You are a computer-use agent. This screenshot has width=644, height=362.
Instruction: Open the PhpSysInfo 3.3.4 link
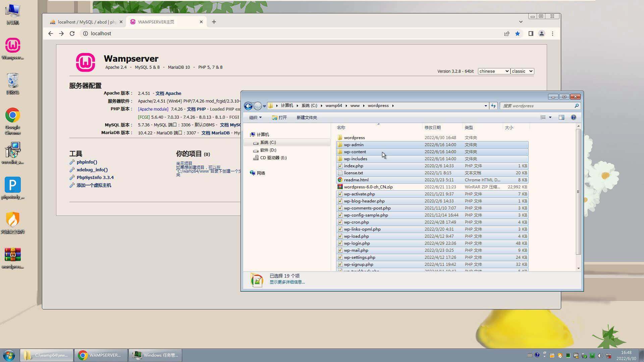click(95, 177)
